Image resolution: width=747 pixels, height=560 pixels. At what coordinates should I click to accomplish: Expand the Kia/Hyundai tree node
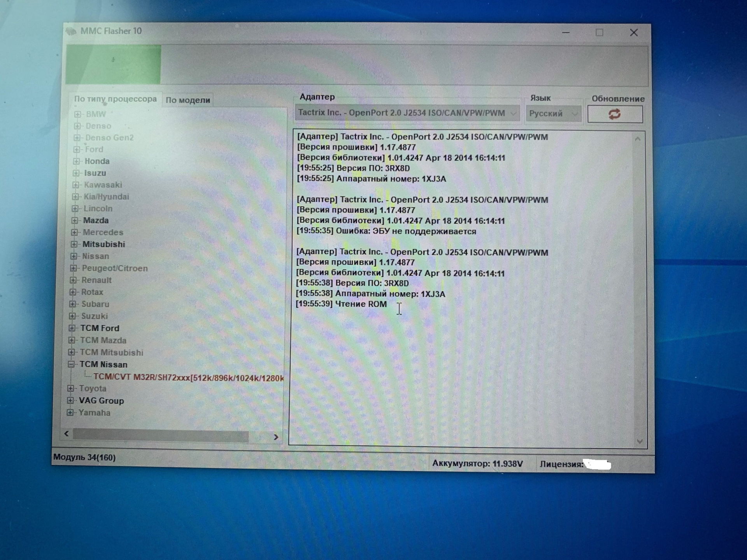tap(75, 197)
